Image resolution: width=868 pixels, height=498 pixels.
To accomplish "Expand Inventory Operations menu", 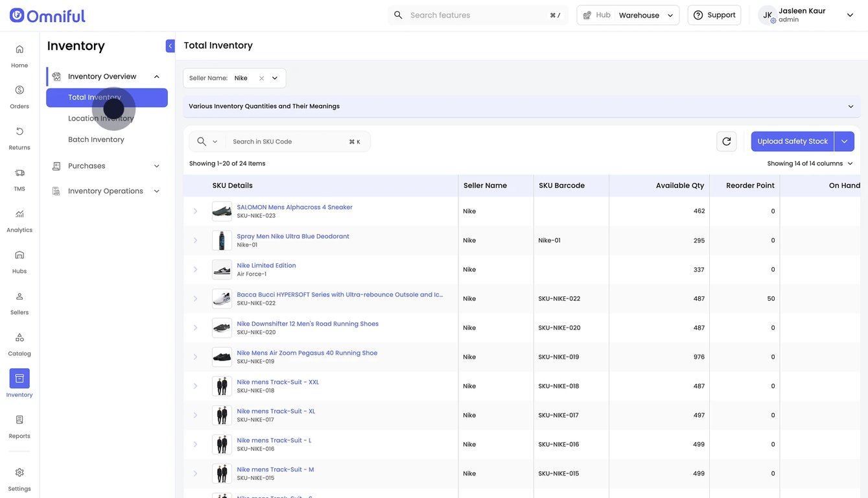I will pyautogui.click(x=107, y=191).
